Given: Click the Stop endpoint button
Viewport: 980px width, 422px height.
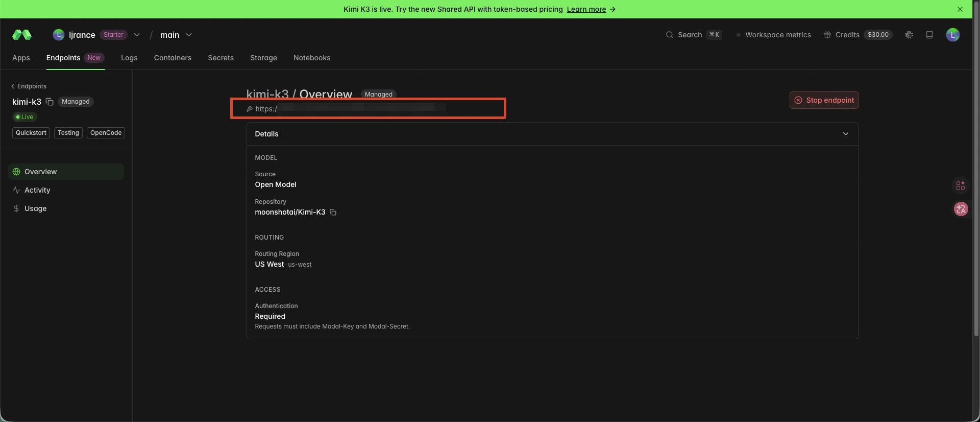Looking at the screenshot, I should pos(824,100).
